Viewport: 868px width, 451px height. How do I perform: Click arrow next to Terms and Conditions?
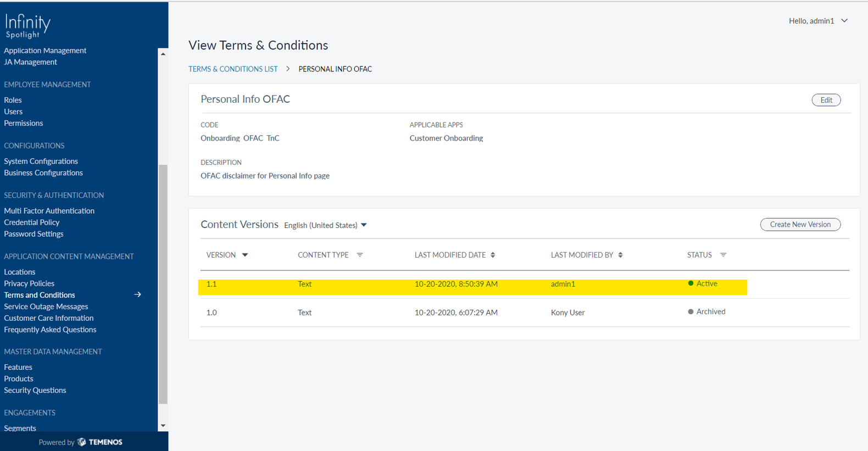137,295
